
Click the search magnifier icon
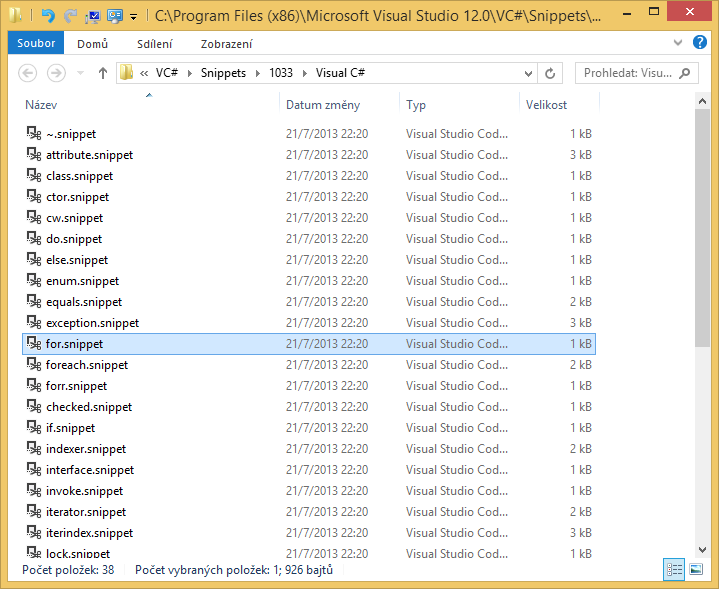684,73
